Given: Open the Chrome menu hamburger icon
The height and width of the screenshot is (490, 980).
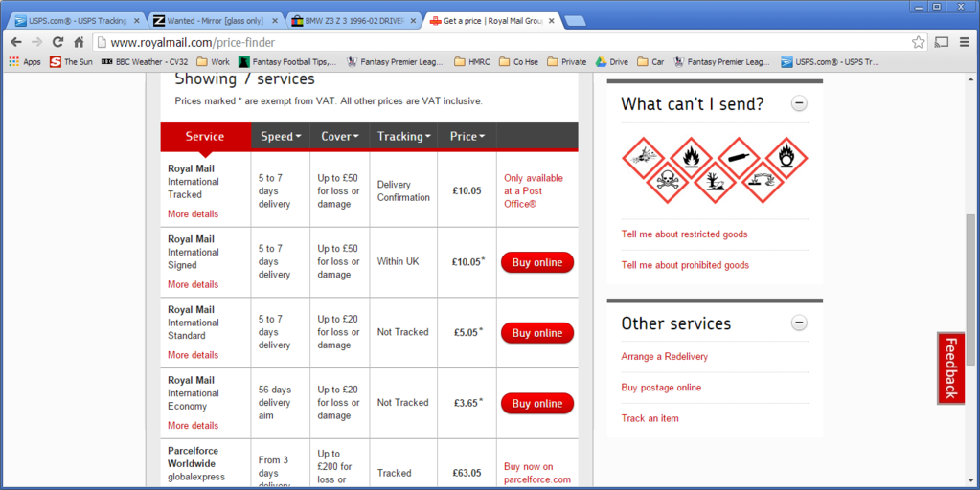Looking at the screenshot, I should tap(965, 42).
